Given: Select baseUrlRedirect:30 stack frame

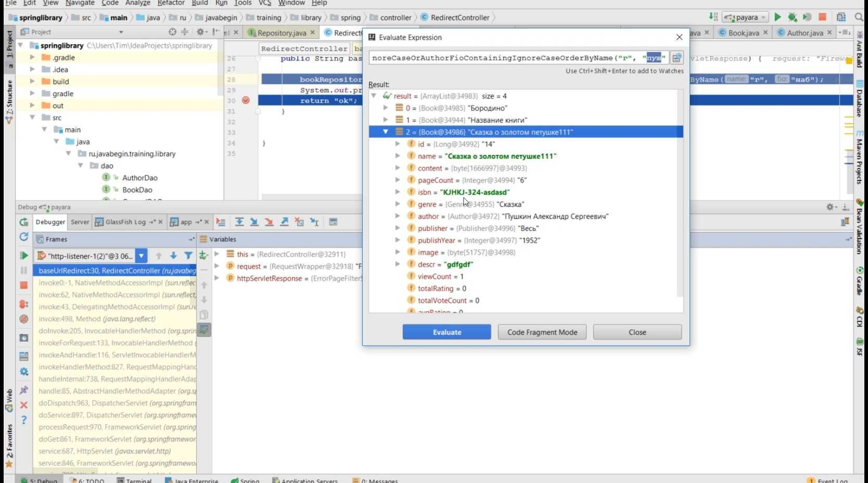Looking at the screenshot, I should pyautogui.click(x=115, y=270).
